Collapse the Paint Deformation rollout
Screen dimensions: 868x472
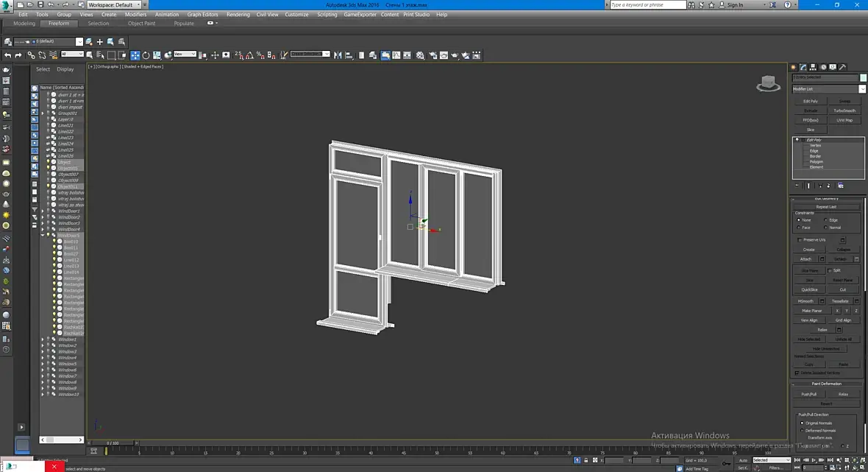click(827, 384)
